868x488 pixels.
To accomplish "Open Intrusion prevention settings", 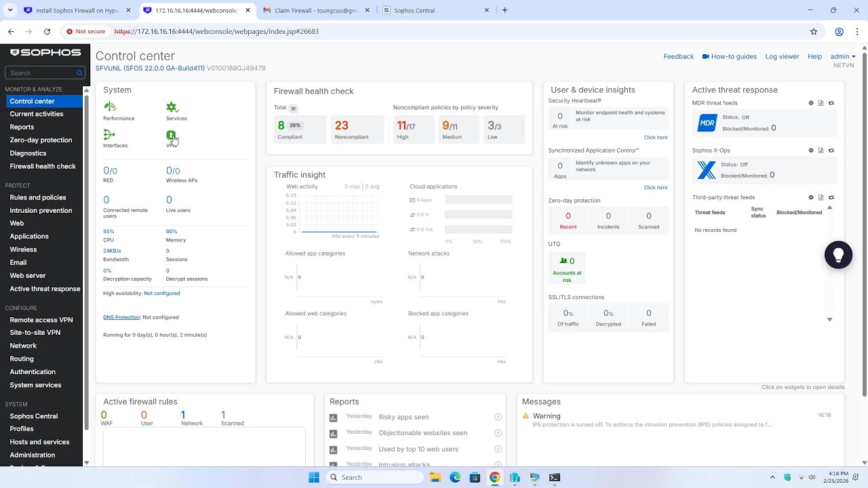I will pyautogui.click(x=41, y=210).
